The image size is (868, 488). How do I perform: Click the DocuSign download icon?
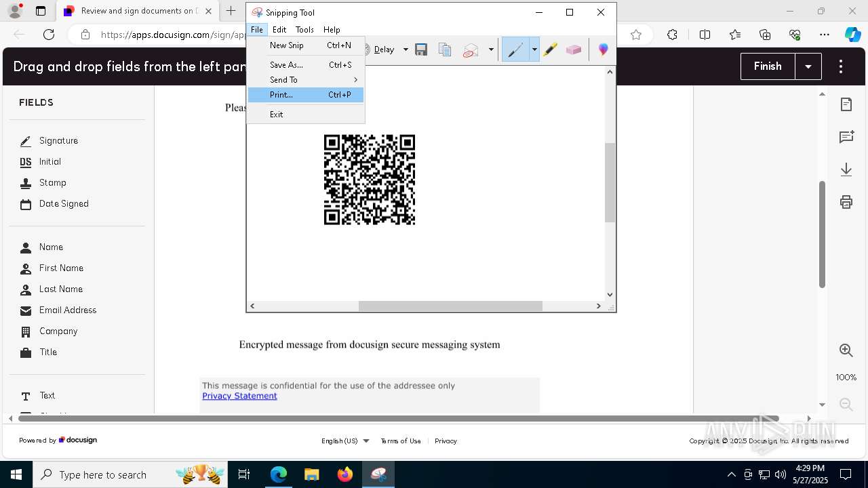[846, 169]
